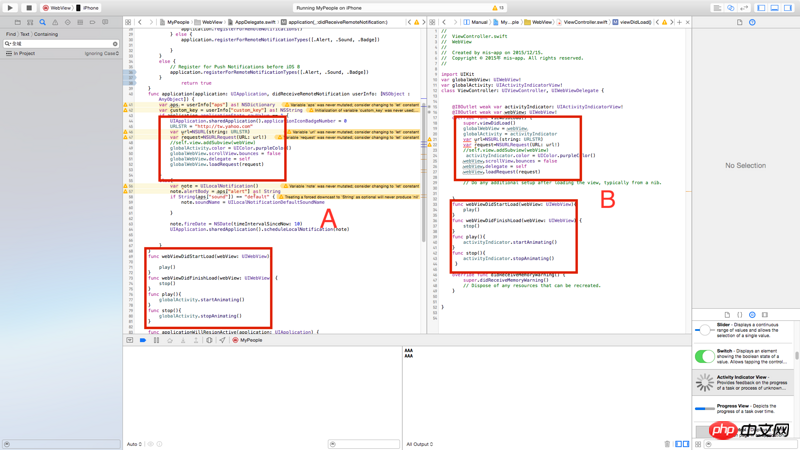Toggle the Utilities panel visibility

[788, 8]
